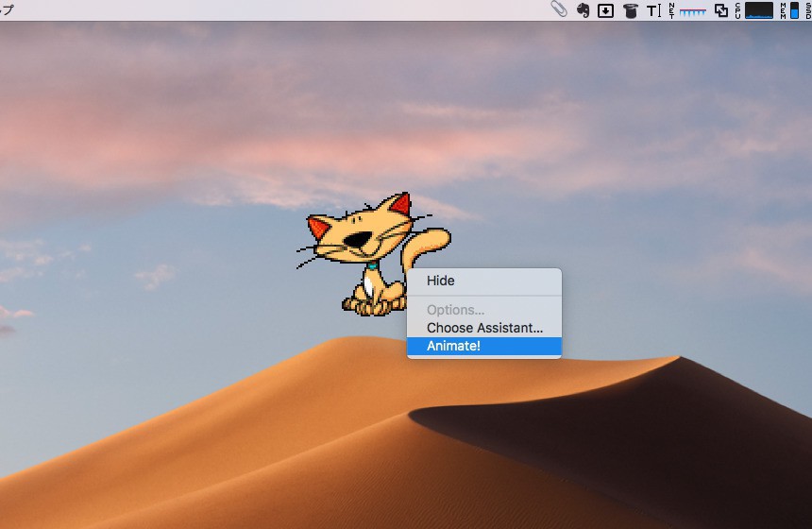
Task: Open the MEM memory usage monitor
Action: [x=789, y=10]
